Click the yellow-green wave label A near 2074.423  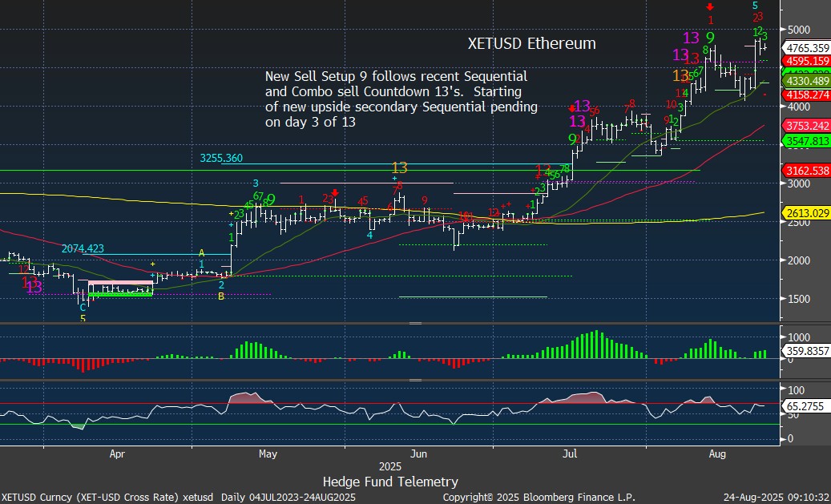click(201, 252)
